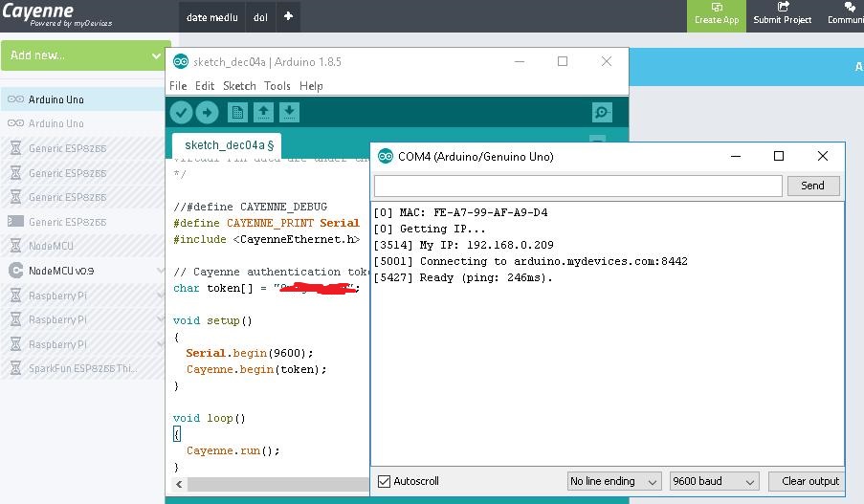The image size is (864, 504).
Task: Open Serial Monitor magnifier icon in Arduino IDE
Action: click(x=602, y=112)
